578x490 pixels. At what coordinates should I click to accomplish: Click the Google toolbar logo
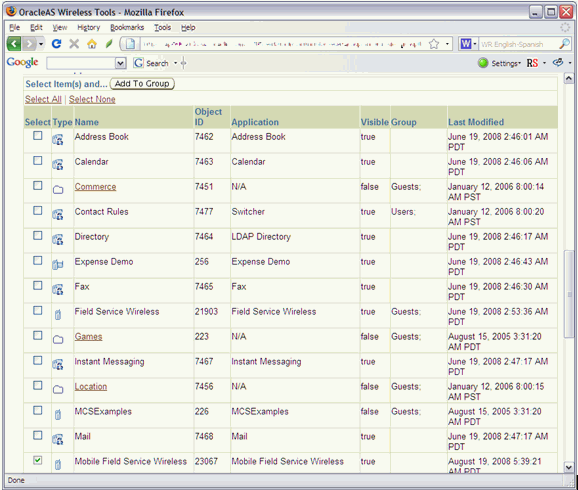point(22,62)
